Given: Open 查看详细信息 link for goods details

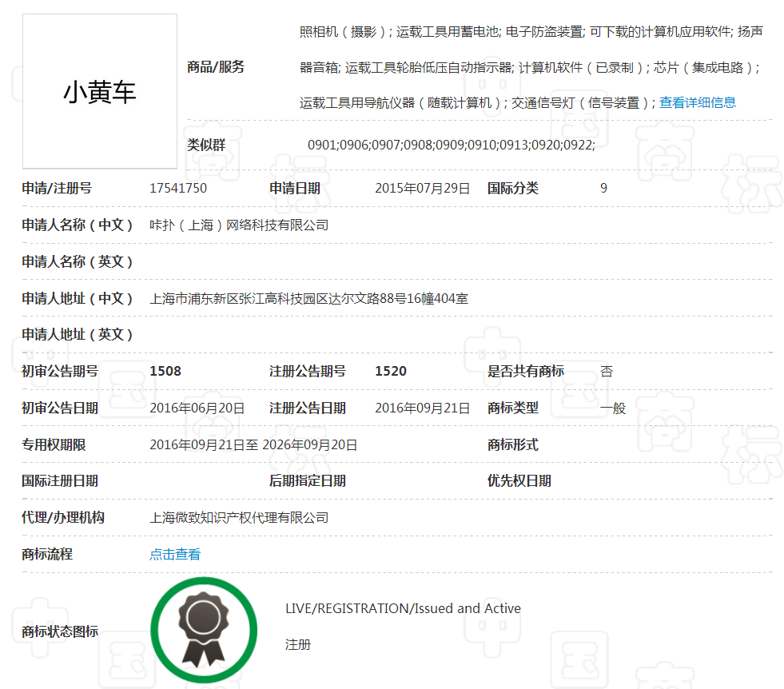Looking at the screenshot, I should tap(697, 102).
